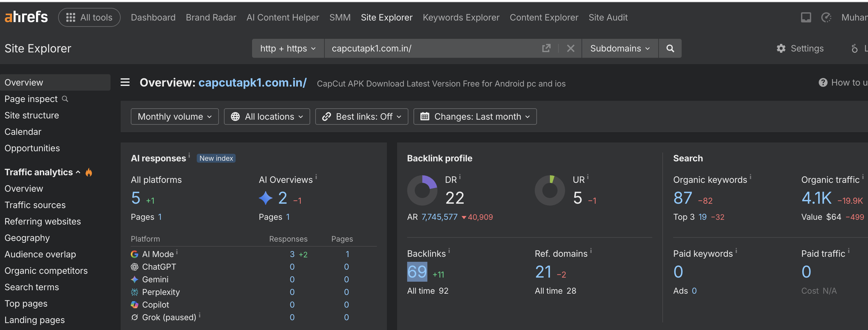Open the Changes: Last month dropdown
The height and width of the screenshot is (330, 868).
(475, 117)
